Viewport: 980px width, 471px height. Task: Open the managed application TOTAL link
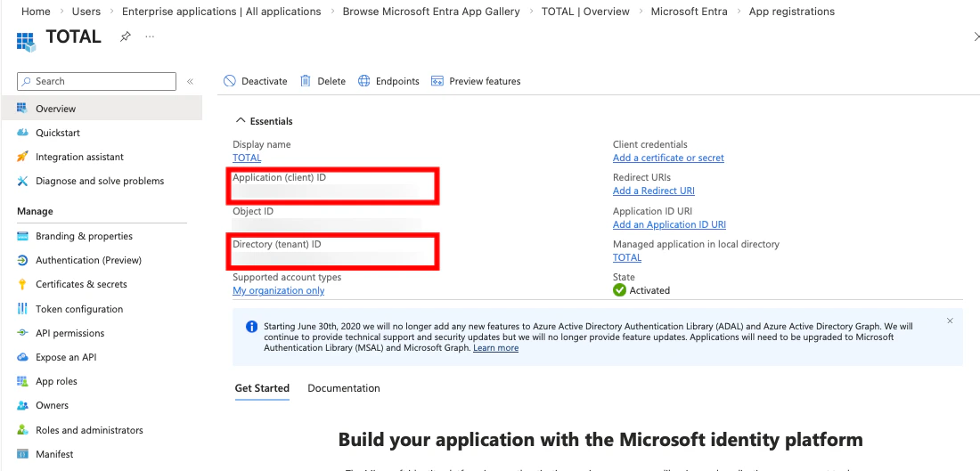click(x=627, y=257)
